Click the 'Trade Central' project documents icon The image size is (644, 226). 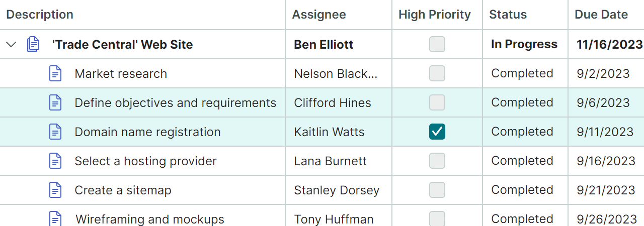(33, 44)
